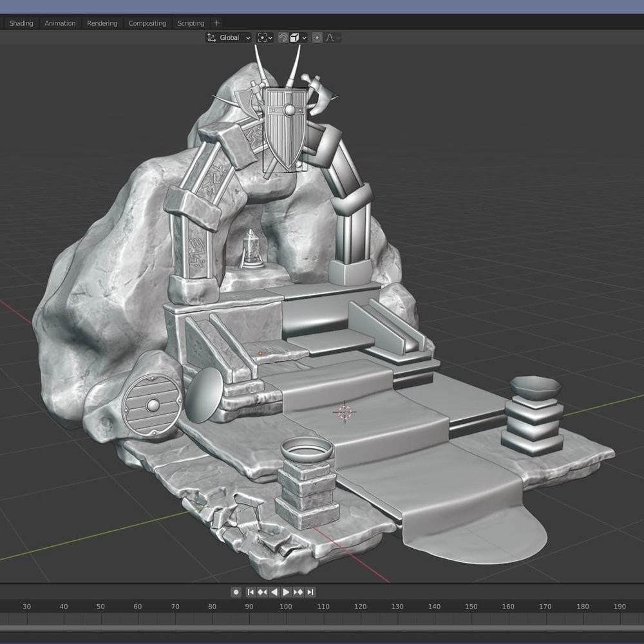Click frame 60 on the timeline
The image size is (644, 644).
(x=138, y=606)
